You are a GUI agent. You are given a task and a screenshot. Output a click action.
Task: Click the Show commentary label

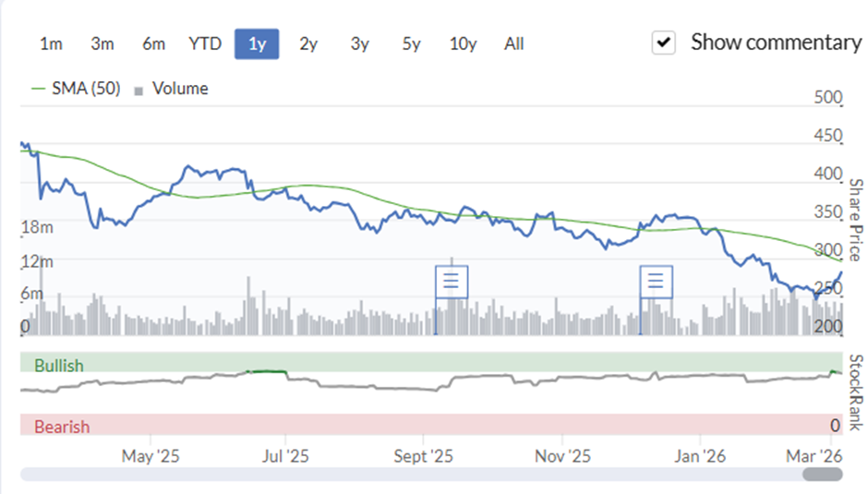(x=776, y=42)
